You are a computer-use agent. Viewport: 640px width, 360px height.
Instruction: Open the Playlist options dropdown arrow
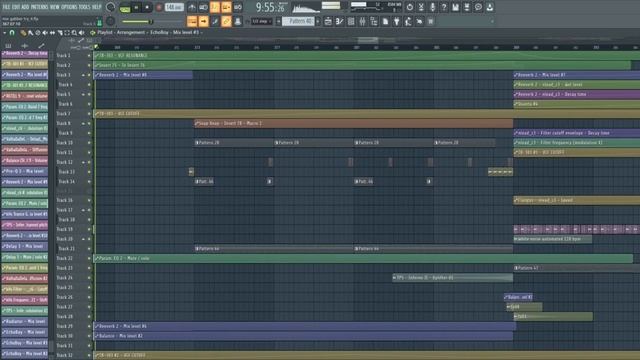4,33
